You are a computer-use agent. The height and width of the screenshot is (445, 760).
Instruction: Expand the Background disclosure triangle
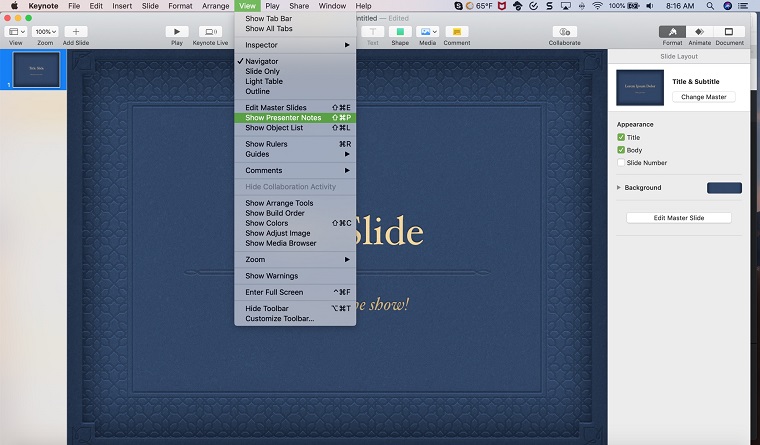pyautogui.click(x=619, y=187)
